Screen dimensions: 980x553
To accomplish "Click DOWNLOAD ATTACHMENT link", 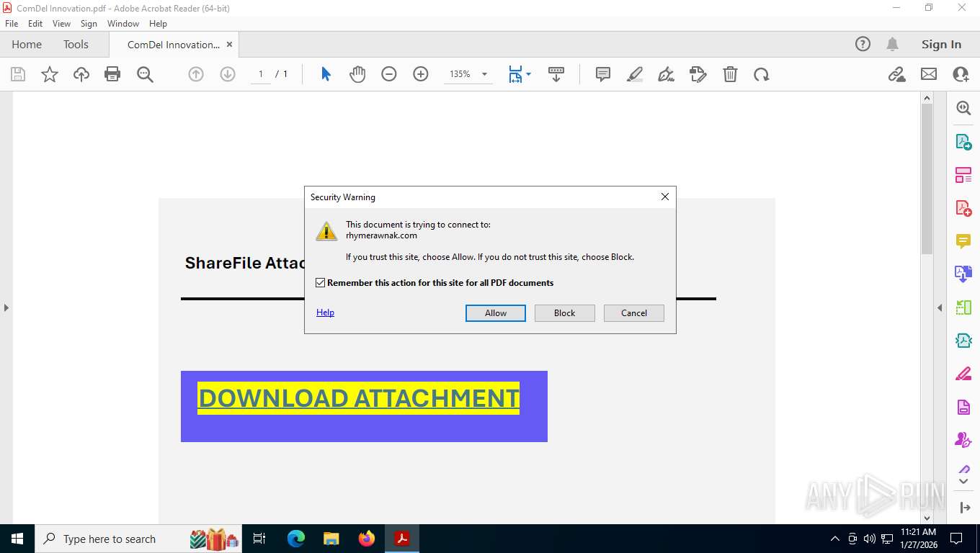I will (358, 398).
